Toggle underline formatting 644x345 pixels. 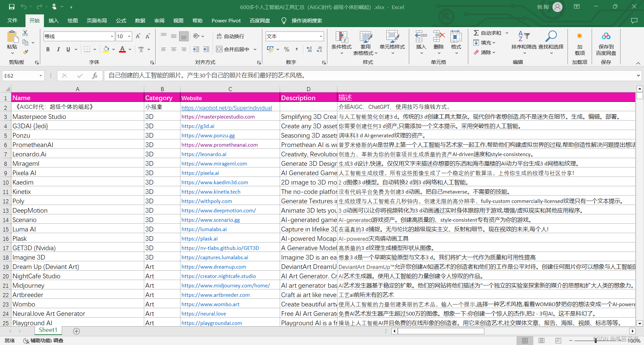click(68, 49)
